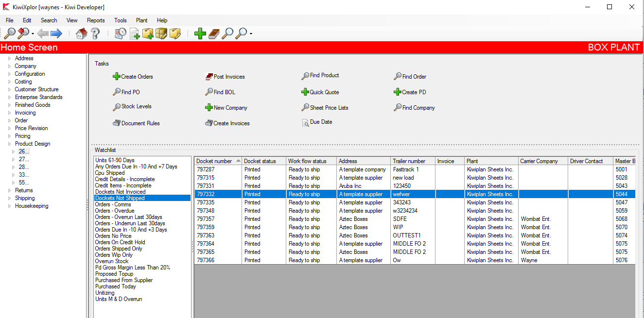The image size is (644, 318).
Task: Click the Create Invoices printer icon
Action: coord(209,123)
